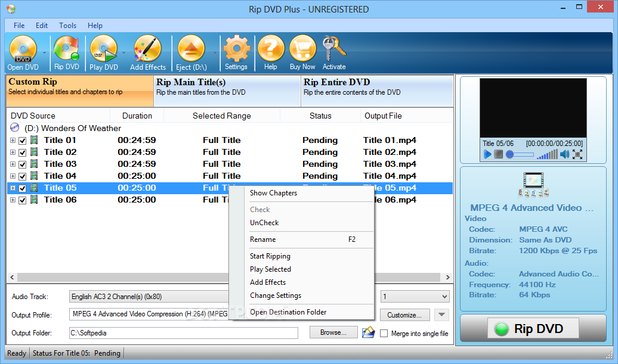Select the Rip Entire DVD tab

click(377, 91)
